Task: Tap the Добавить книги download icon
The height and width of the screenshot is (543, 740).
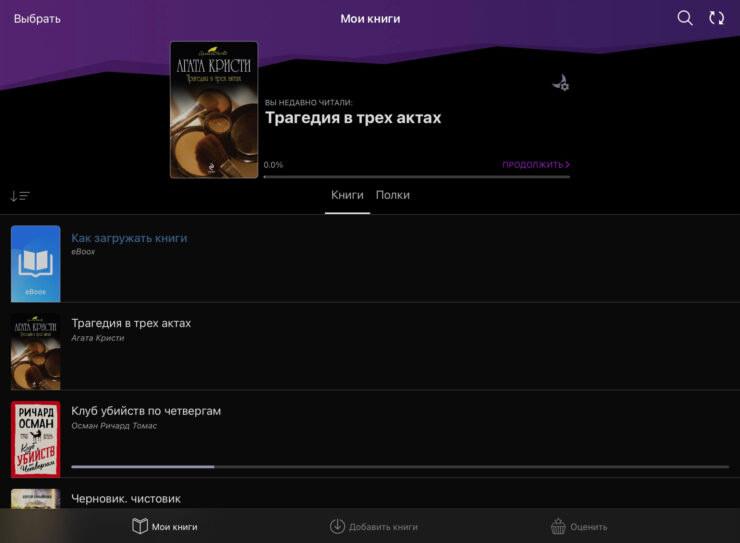Action: 337,526
